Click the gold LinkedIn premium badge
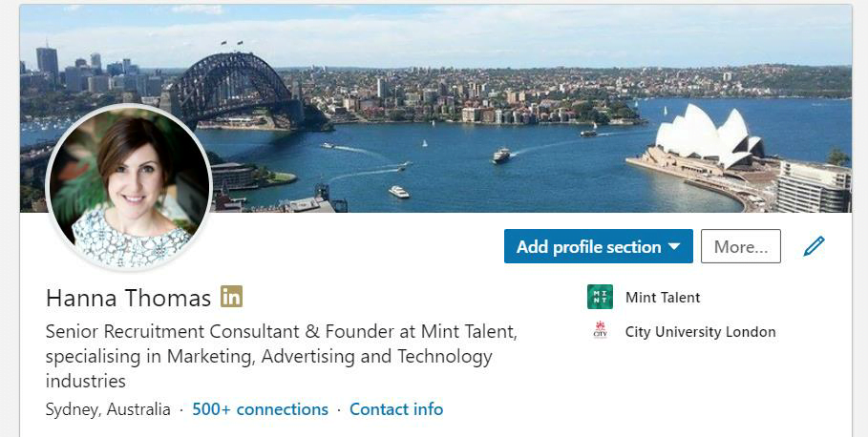The height and width of the screenshot is (437, 868). click(x=231, y=297)
